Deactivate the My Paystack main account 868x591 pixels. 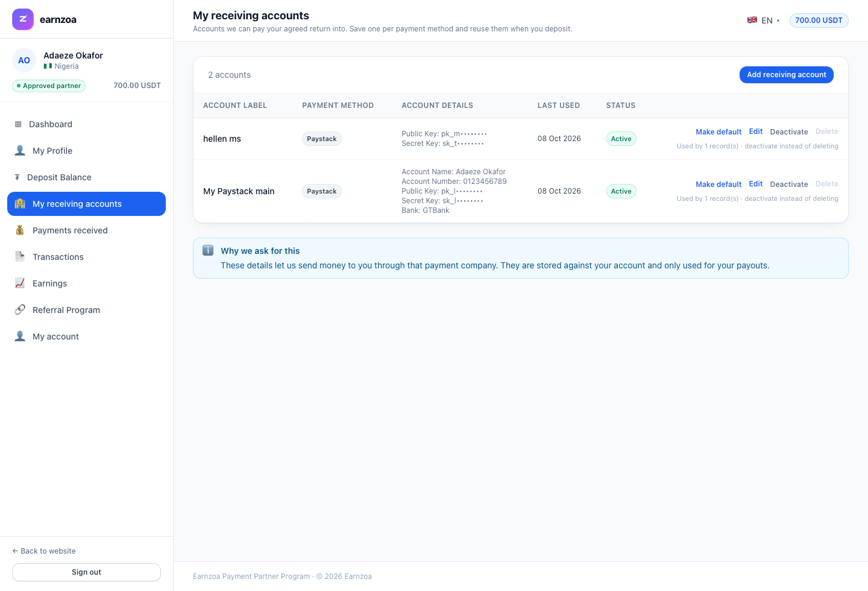[789, 185]
